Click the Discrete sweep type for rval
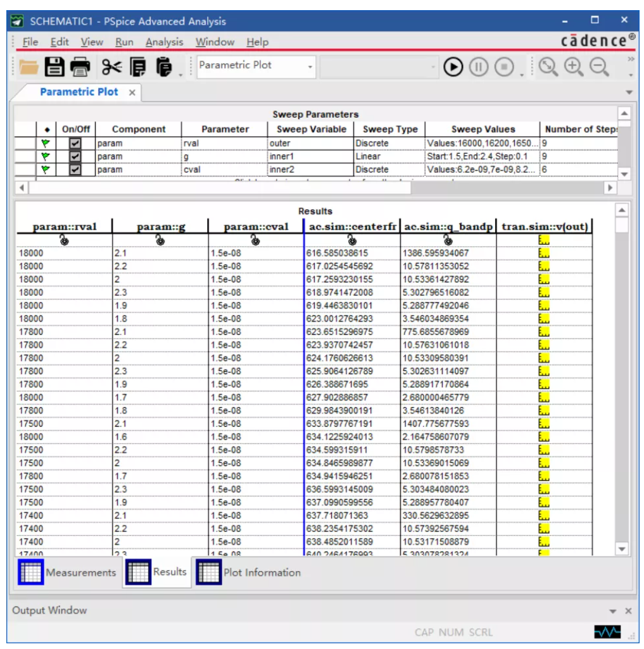Viewport: 644px width, 649px height. (389, 143)
